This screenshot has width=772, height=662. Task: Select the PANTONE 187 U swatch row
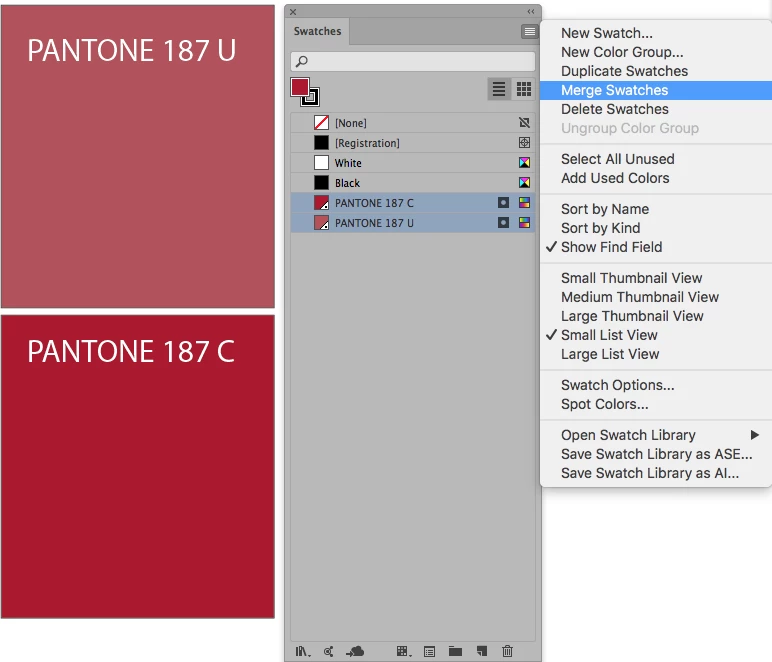[413, 223]
